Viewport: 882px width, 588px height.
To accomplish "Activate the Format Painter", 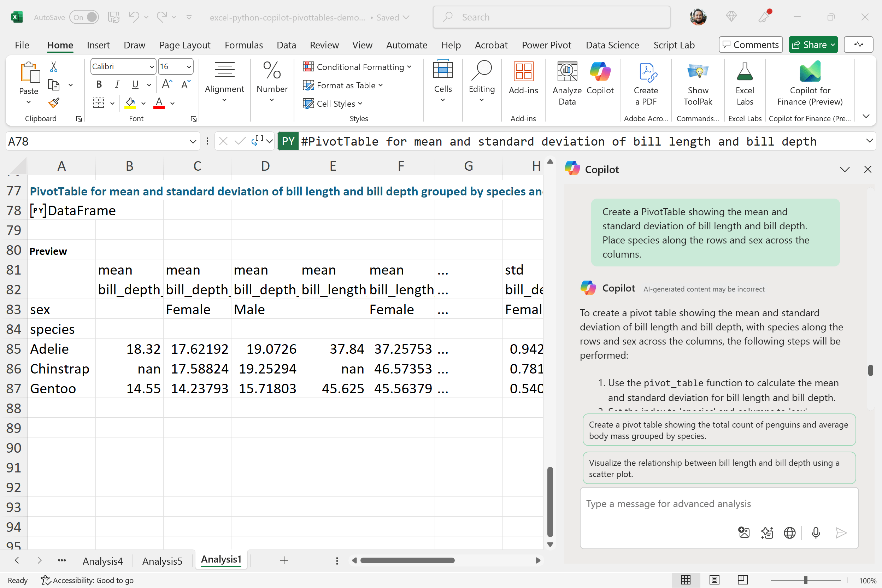I will pos(53,103).
